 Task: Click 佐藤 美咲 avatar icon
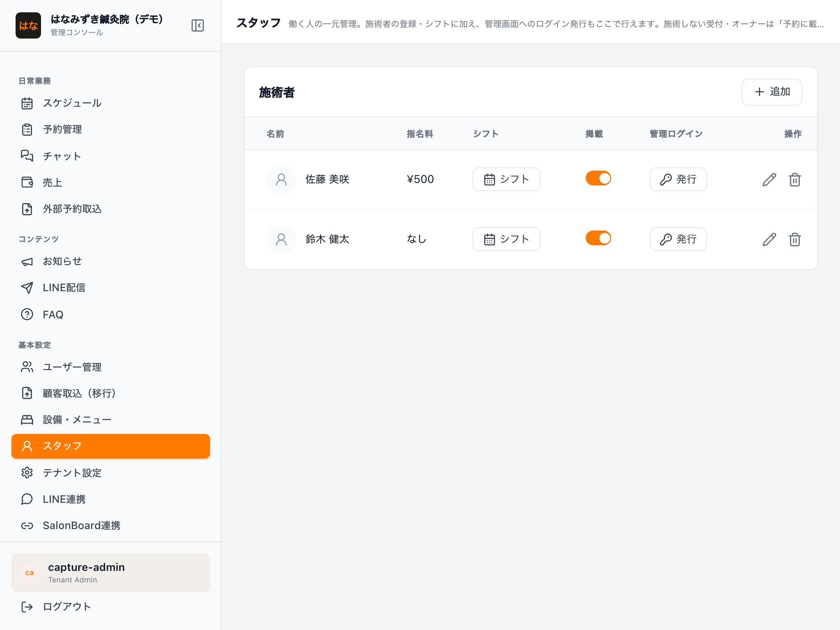(x=281, y=180)
